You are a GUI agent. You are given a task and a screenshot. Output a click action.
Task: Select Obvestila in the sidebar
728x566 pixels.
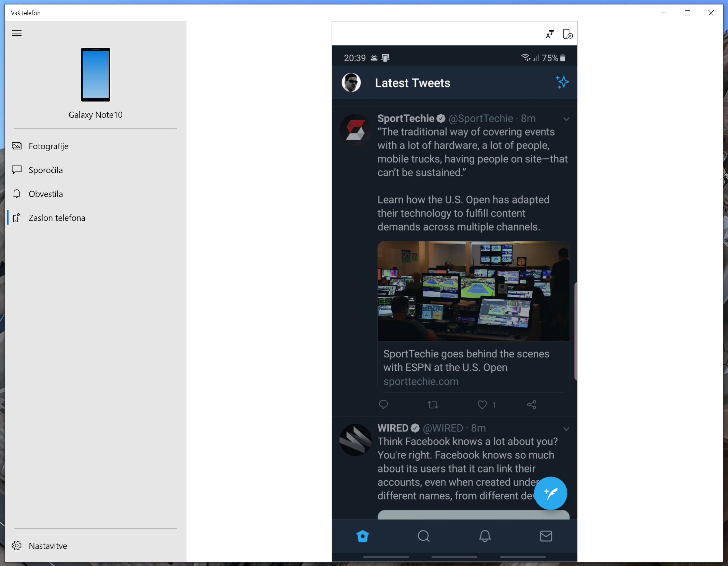(46, 194)
